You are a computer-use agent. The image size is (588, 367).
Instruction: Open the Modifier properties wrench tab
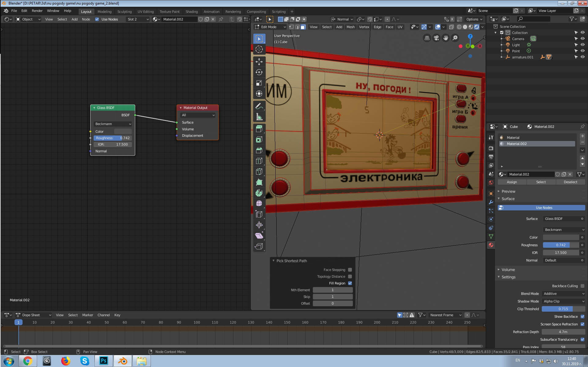[x=491, y=202]
